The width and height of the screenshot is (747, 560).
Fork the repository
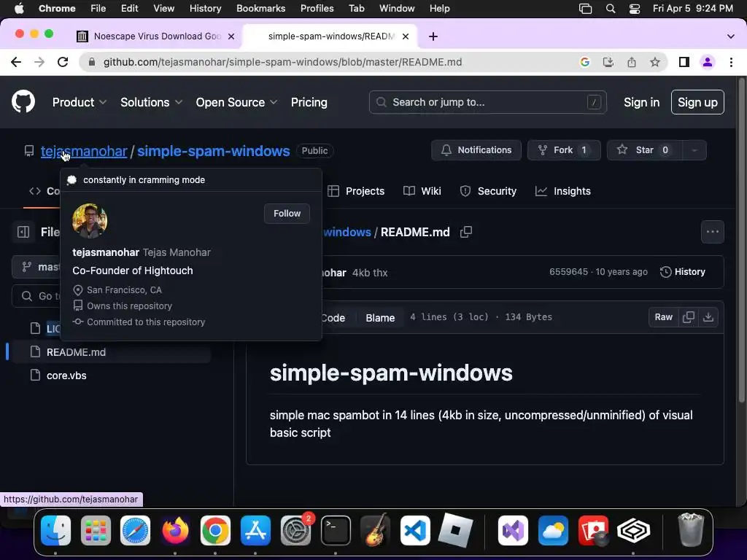point(564,150)
